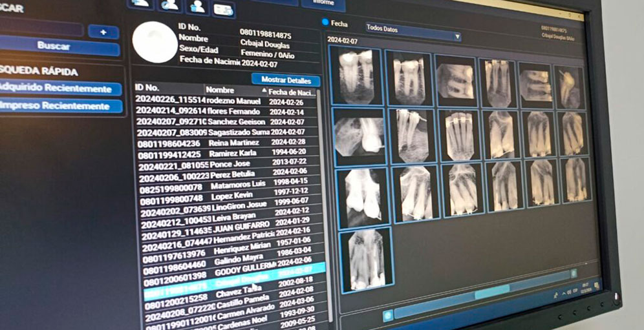Click the ID card icon in top toolbar

223,9
